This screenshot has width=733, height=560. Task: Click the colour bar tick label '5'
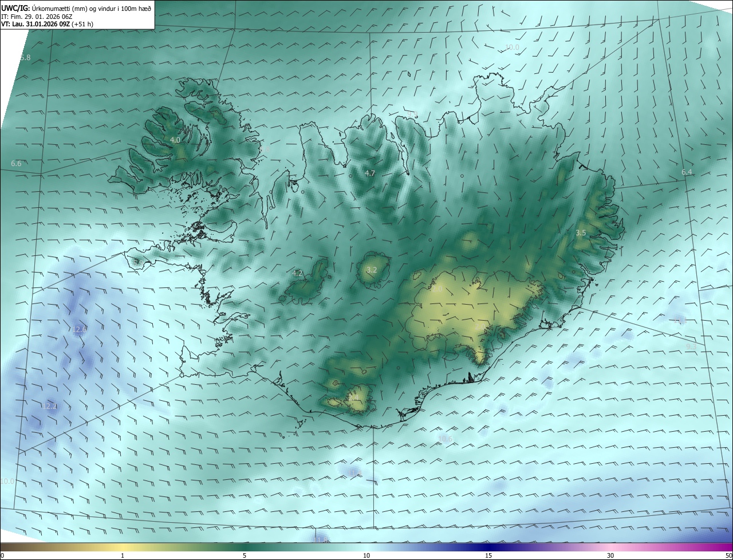tap(245, 555)
